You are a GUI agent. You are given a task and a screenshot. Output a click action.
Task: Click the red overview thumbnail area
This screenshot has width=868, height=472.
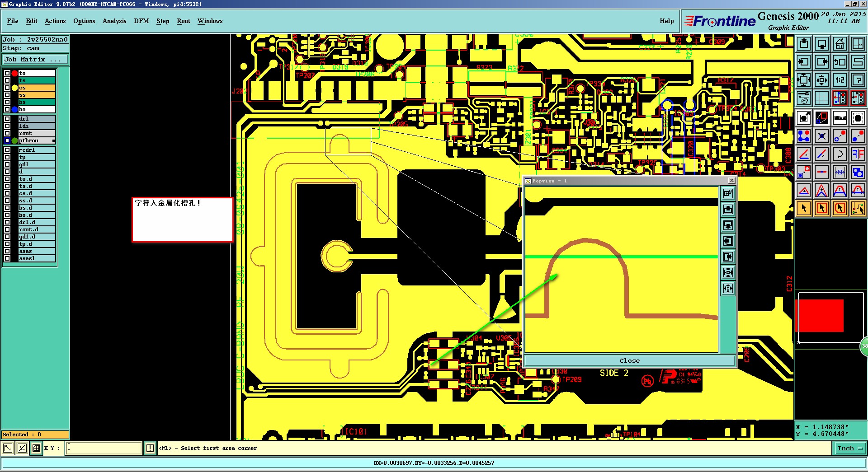point(820,316)
